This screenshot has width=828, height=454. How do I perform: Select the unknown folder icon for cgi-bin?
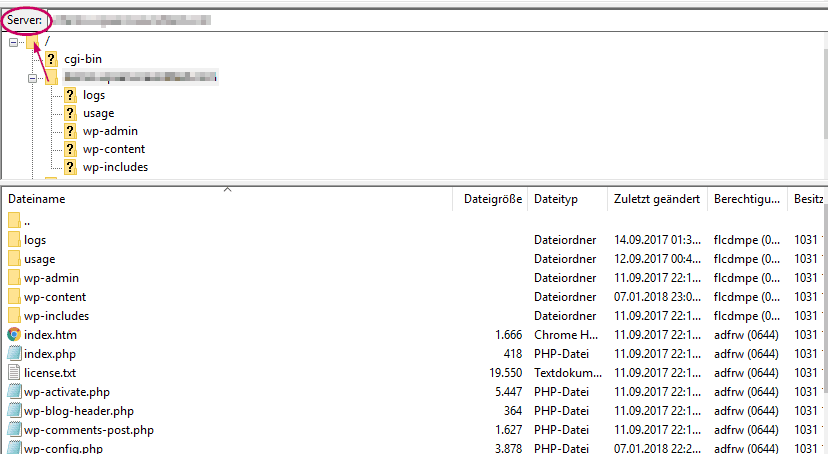pos(51,60)
